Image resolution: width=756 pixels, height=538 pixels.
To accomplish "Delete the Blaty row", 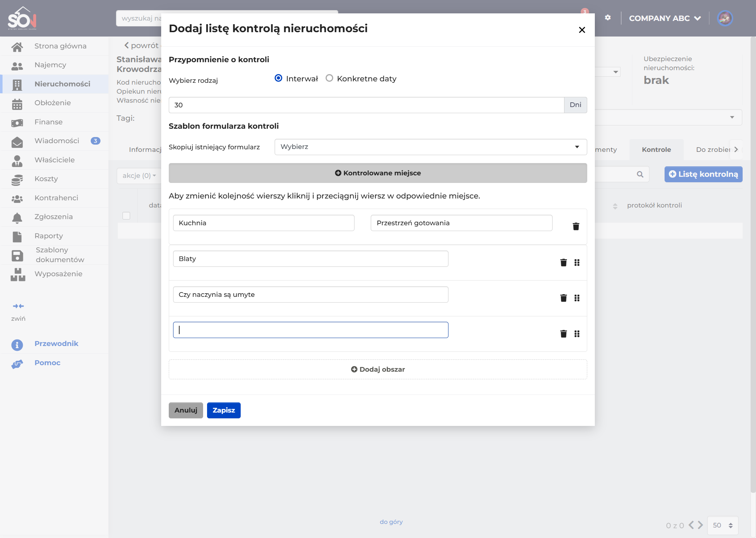I will click(563, 262).
